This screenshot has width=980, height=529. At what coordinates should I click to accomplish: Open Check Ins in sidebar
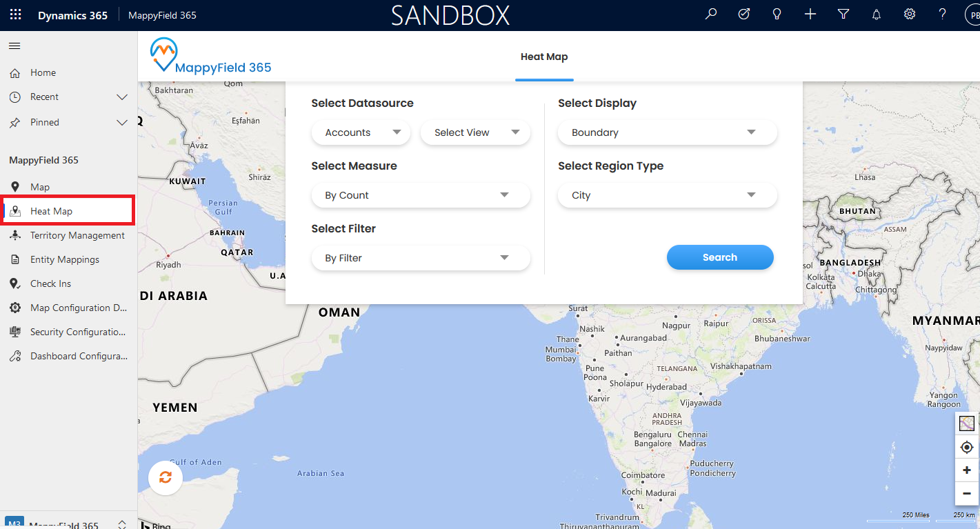point(51,283)
